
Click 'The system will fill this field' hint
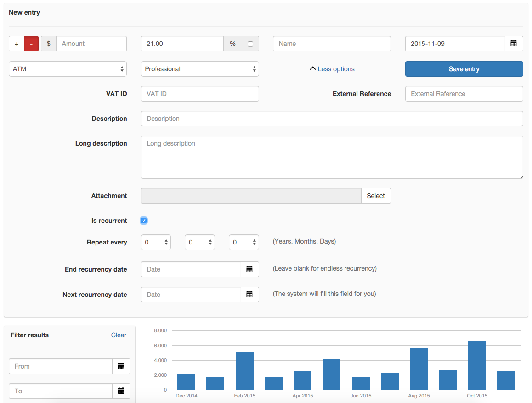point(324,294)
